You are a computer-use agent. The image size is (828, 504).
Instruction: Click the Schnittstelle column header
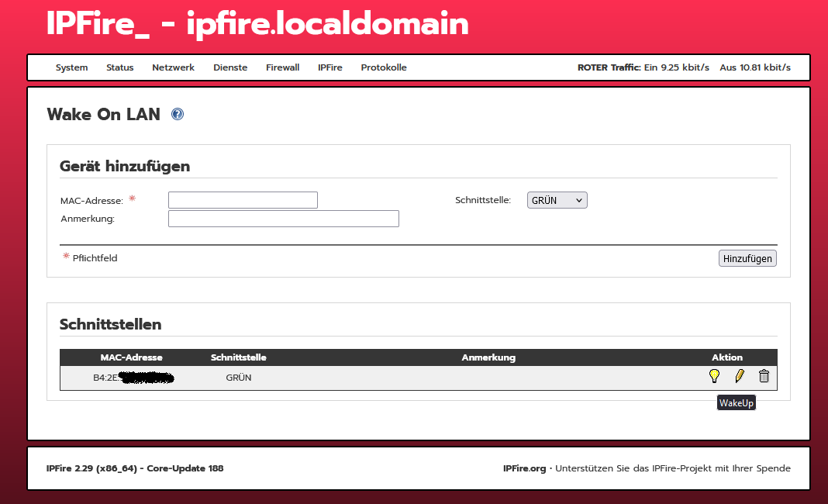click(x=238, y=357)
